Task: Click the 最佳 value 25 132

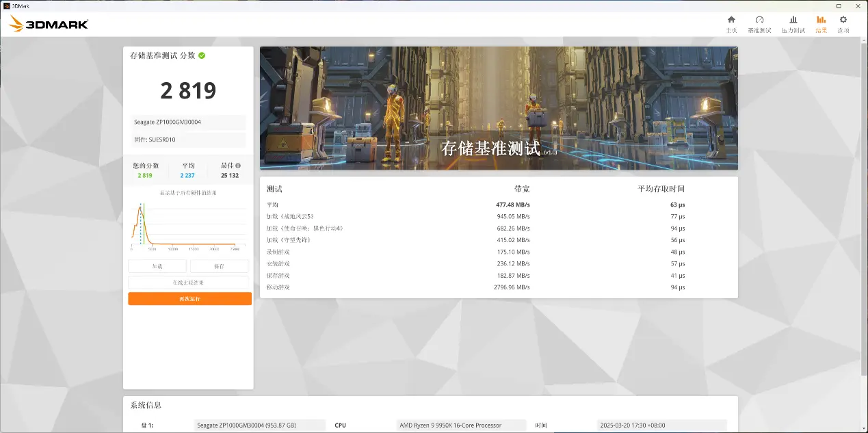Action: click(230, 175)
